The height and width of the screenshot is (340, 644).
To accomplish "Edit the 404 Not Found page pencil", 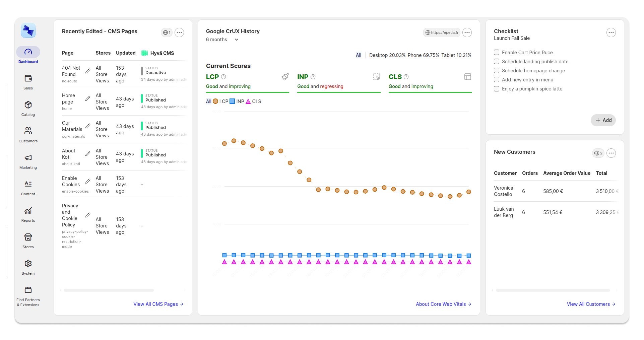I will click(88, 71).
